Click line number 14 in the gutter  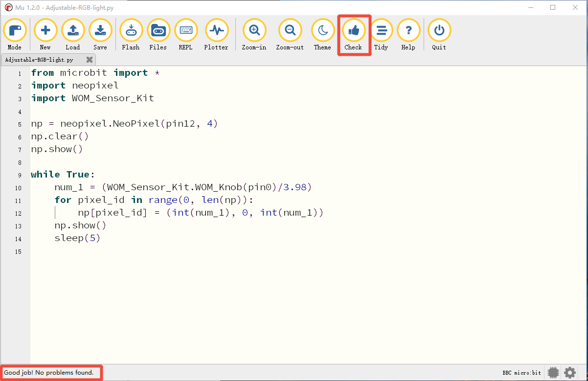click(x=18, y=239)
